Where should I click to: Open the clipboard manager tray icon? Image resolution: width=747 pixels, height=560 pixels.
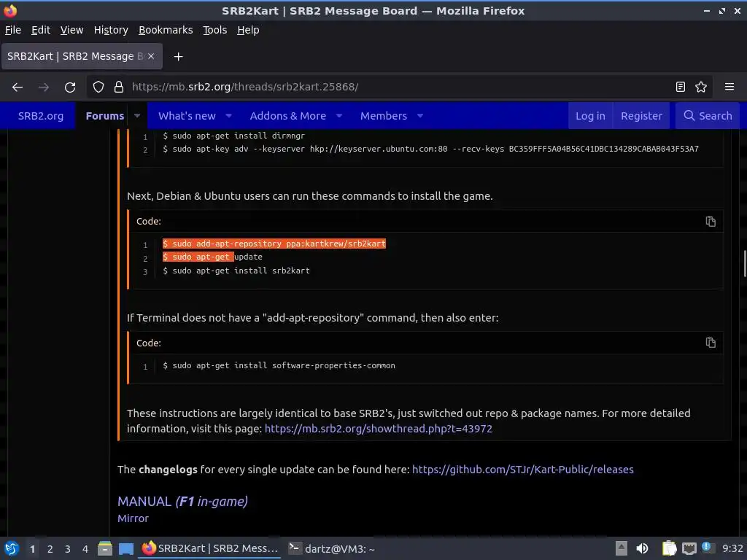670,548
